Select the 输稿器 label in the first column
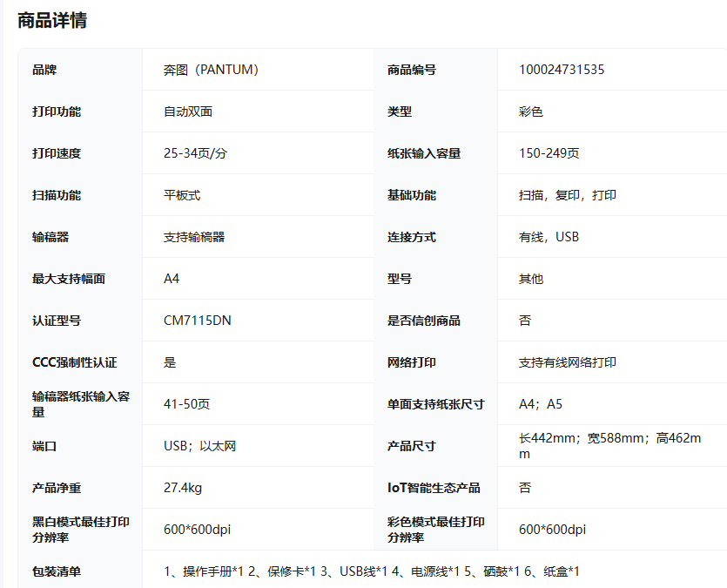Image resolution: width=727 pixels, height=588 pixels. point(50,236)
